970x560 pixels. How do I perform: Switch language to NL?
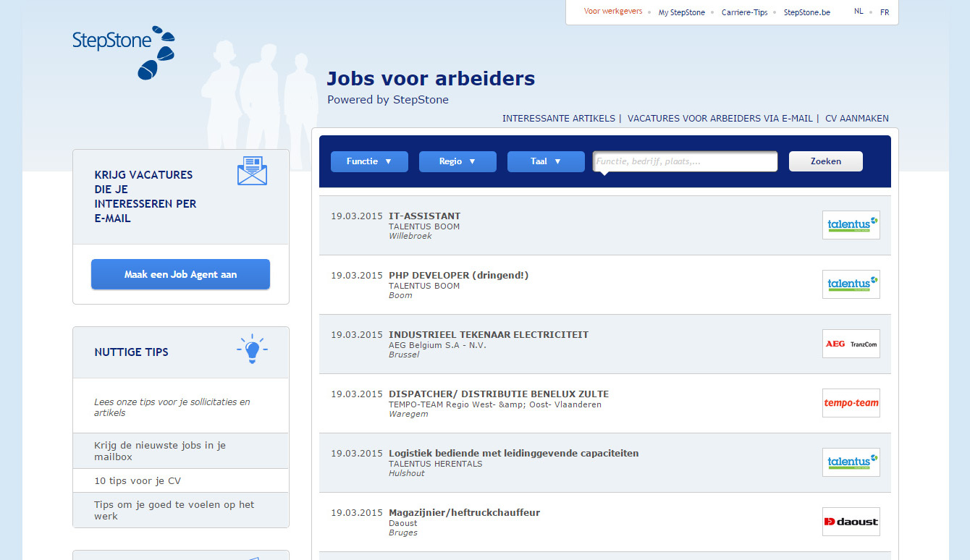[859, 12]
